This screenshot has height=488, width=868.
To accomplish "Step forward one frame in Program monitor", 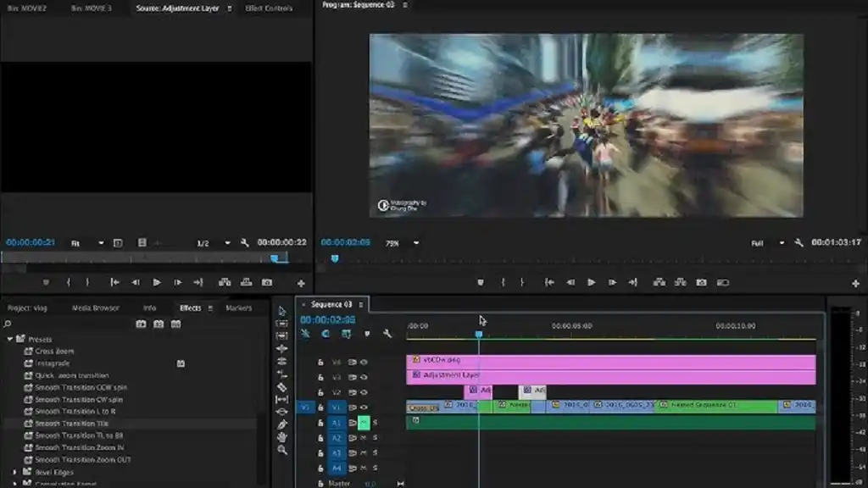I will (x=612, y=282).
